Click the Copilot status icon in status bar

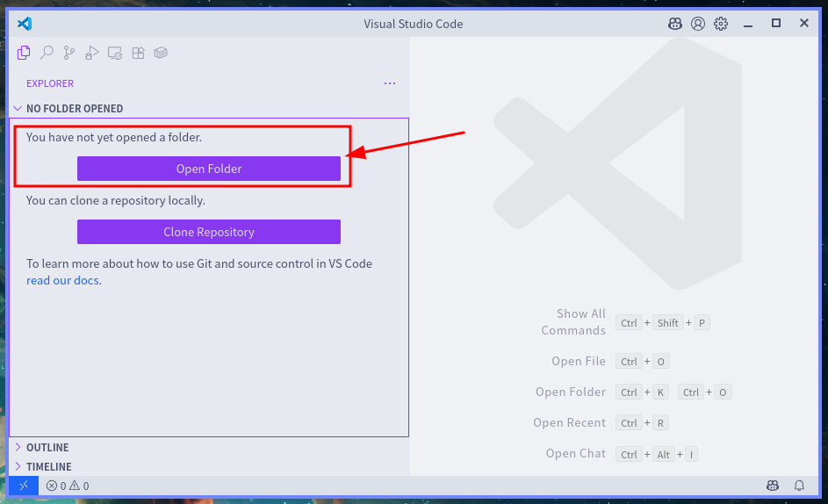[772, 486]
